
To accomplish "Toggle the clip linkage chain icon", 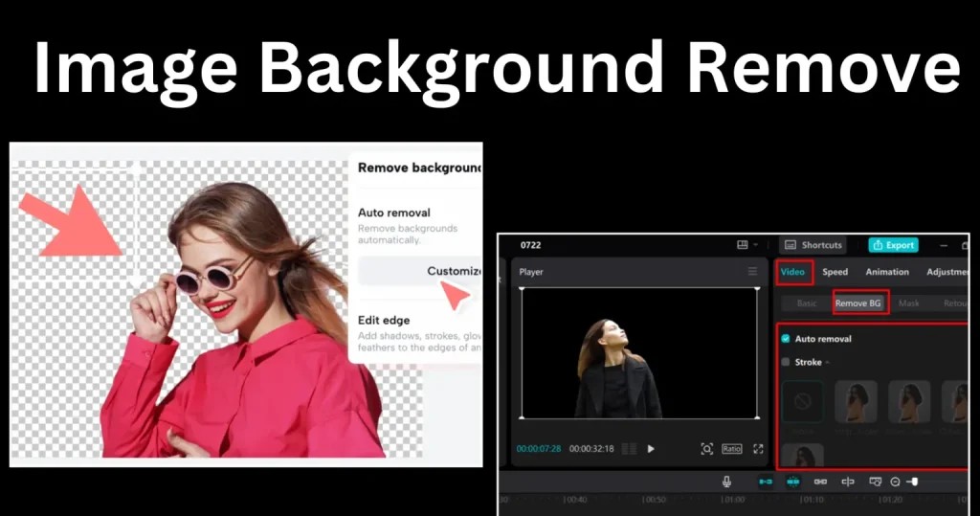I will (820, 482).
